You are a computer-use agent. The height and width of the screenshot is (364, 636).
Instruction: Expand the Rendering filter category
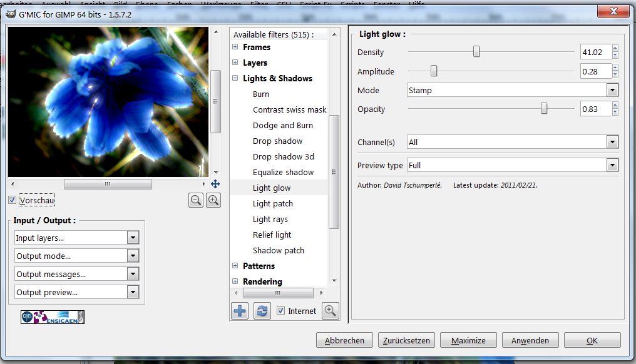[x=235, y=281]
